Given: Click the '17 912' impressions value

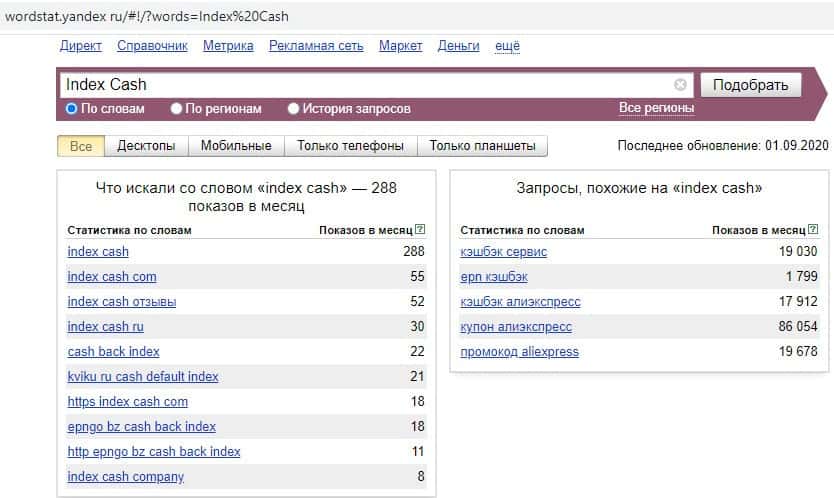Looking at the screenshot, I should 798,301.
